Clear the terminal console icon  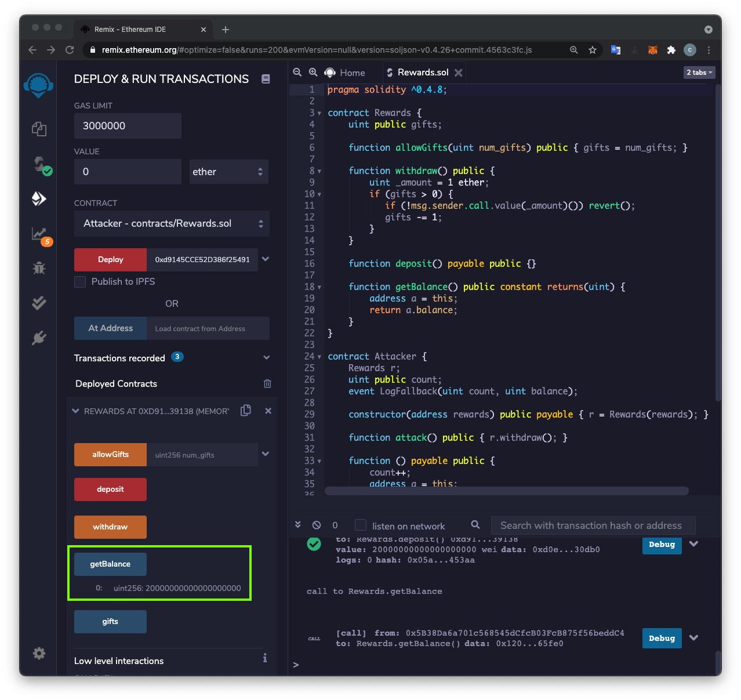click(317, 525)
